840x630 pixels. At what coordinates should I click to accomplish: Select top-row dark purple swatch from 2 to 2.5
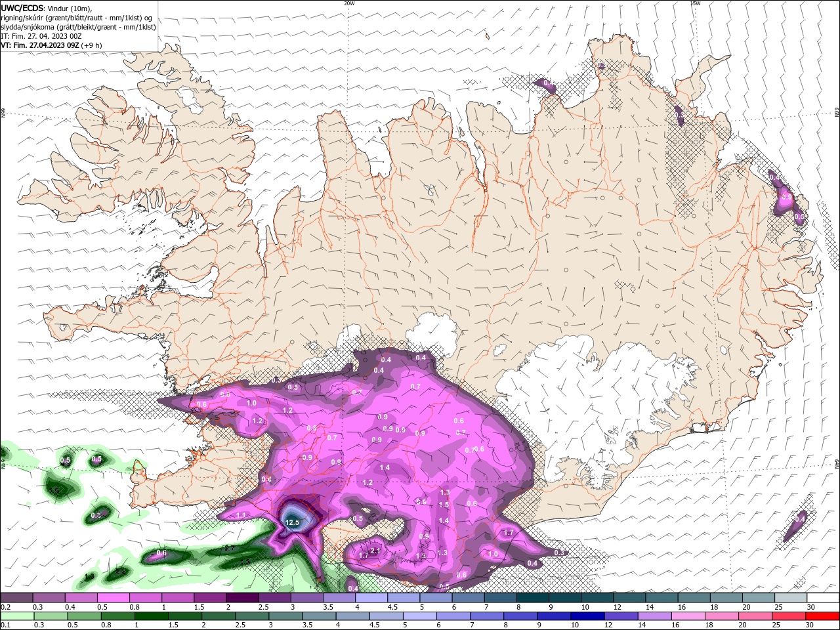point(242,598)
